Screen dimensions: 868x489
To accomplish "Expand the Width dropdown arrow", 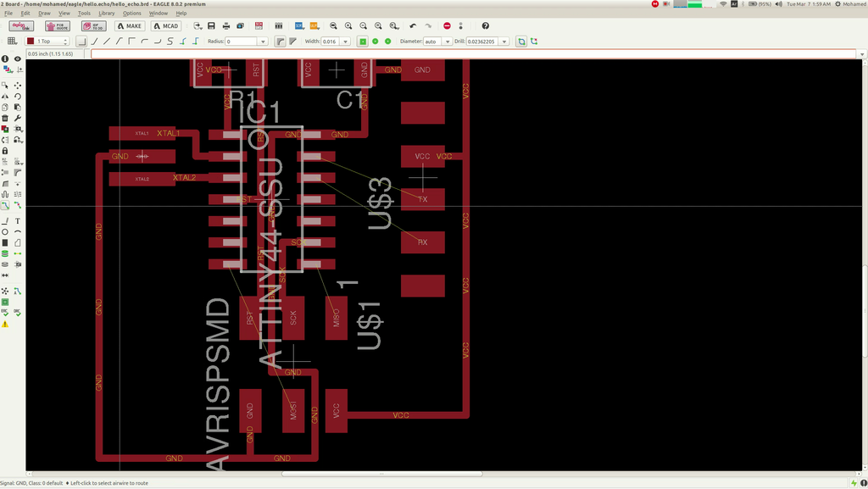I will (x=346, y=42).
